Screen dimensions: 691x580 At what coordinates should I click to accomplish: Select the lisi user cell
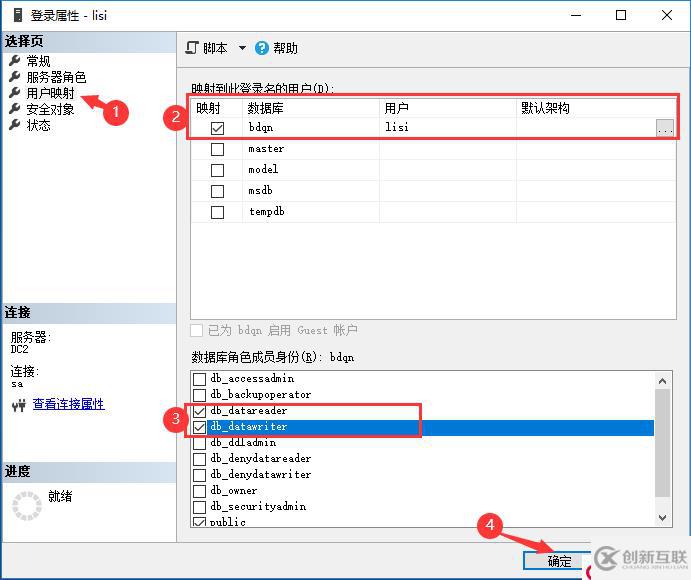pyautogui.click(x=448, y=128)
